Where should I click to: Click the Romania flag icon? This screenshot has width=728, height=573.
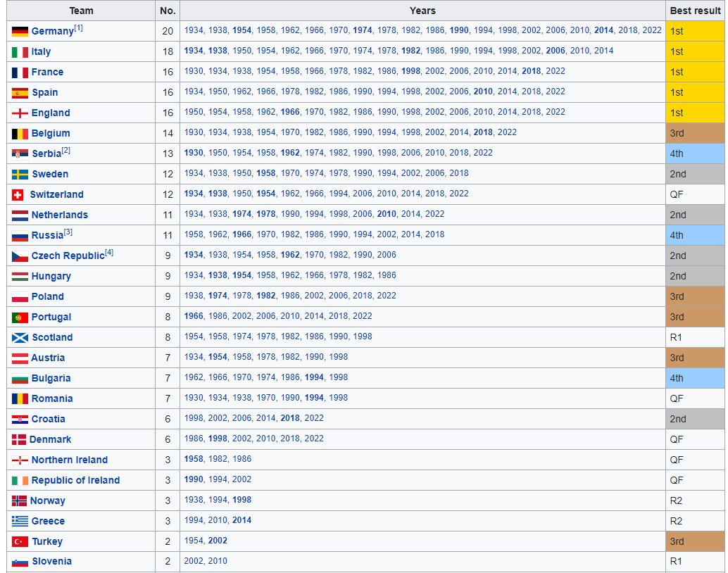[20, 399]
